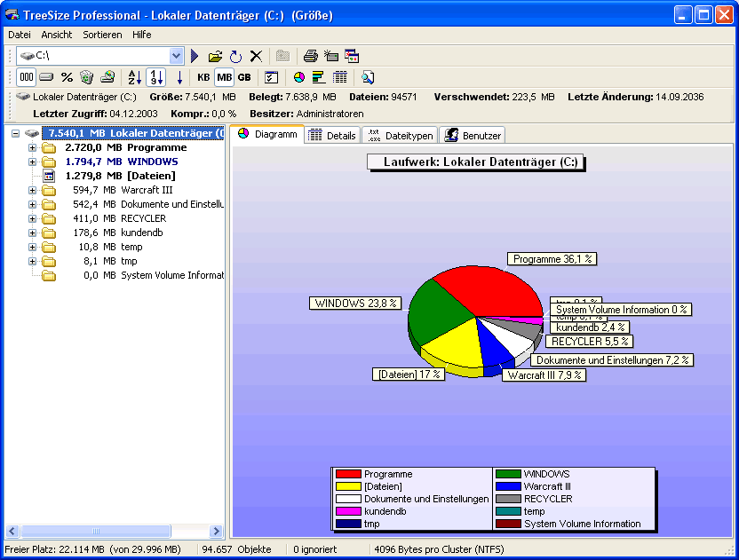
Task: Open the Datei menu
Action: 20,35
